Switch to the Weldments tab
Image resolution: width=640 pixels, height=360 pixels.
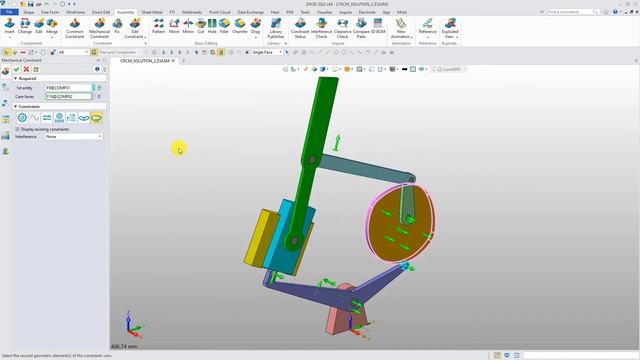pos(191,12)
